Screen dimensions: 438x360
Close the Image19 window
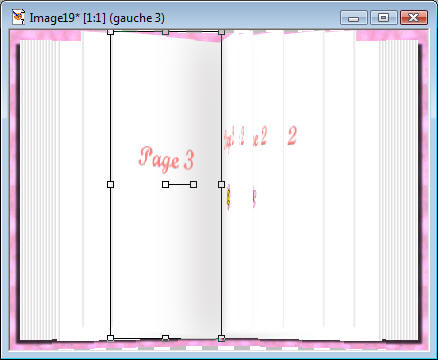[x=414, y=18]
